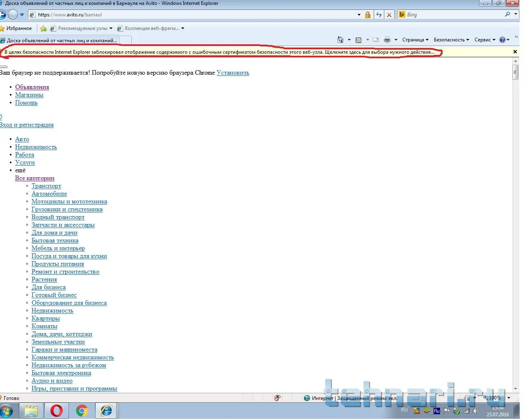Open the Print options dropdown arrow
Viewport: 525px width, 420px height.
(x=396, y=40)
